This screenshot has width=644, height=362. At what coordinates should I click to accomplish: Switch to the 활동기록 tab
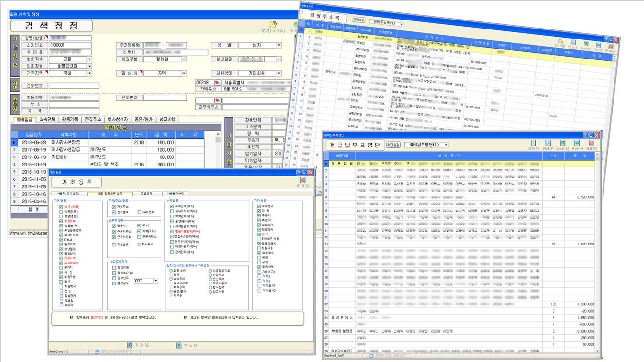point(69,119)
